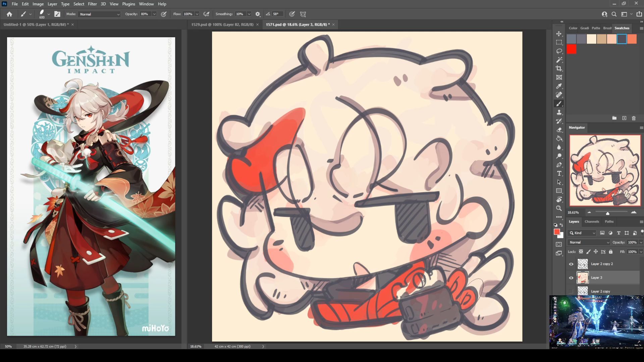
Task: Open the layer blend mode Normal dropdown
Action: coord(589,242)
